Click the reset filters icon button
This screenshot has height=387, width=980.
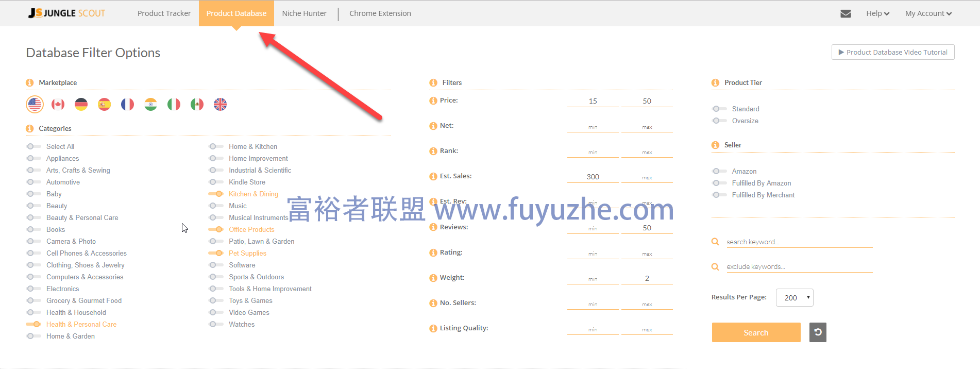(818, 332)
